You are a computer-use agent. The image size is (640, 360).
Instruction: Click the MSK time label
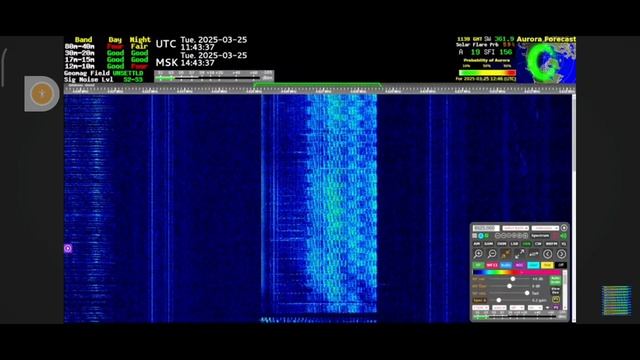[x=167, y=62]
